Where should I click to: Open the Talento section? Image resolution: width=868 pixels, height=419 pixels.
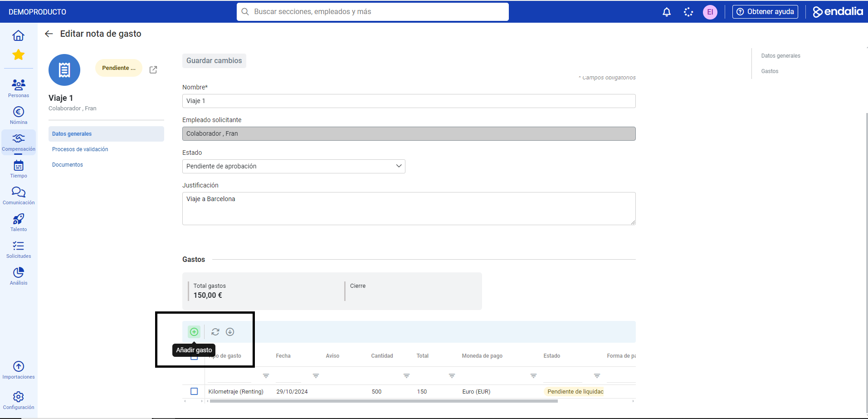click(19, 222)
